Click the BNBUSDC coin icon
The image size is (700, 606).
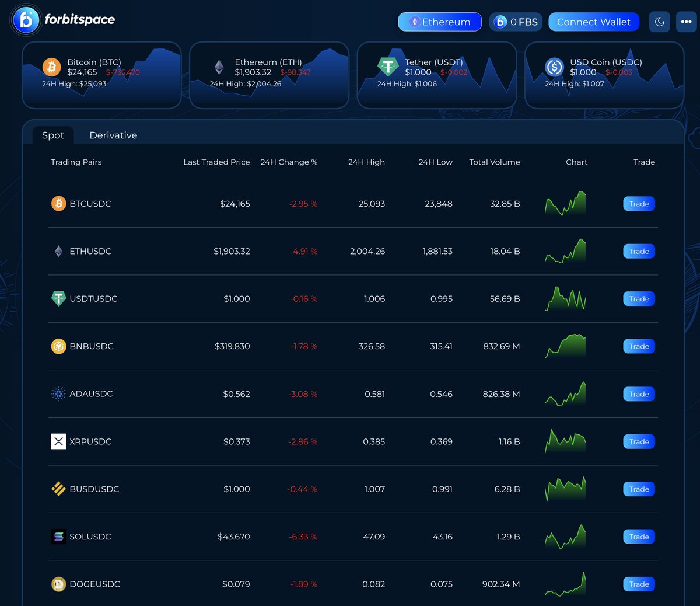(x=58, y=346)
